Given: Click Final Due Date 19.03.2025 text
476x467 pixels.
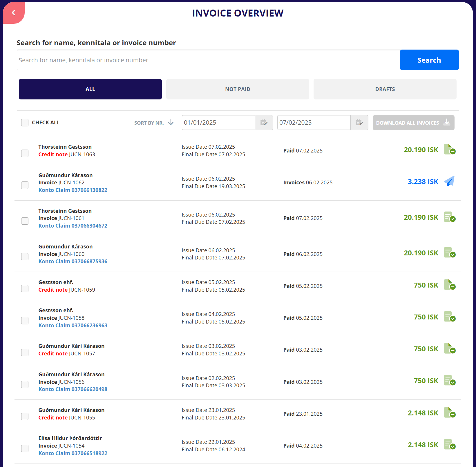Looking at the screenshot, I should point(213,186).
